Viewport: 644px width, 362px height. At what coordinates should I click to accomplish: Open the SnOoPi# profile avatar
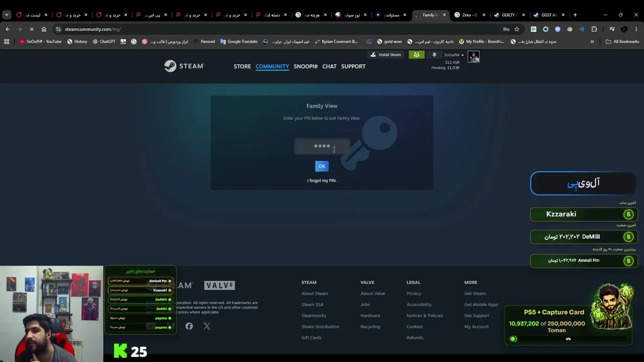pos(473,56)
